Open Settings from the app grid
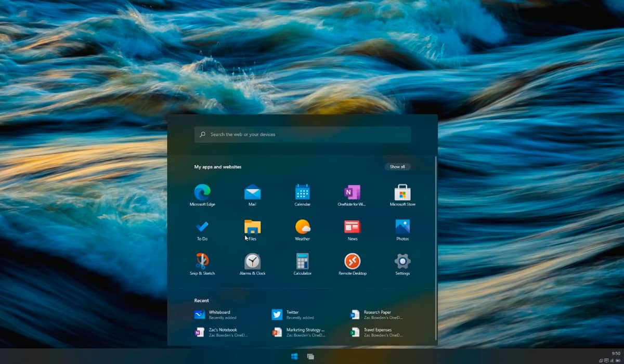 coord(402,261)
